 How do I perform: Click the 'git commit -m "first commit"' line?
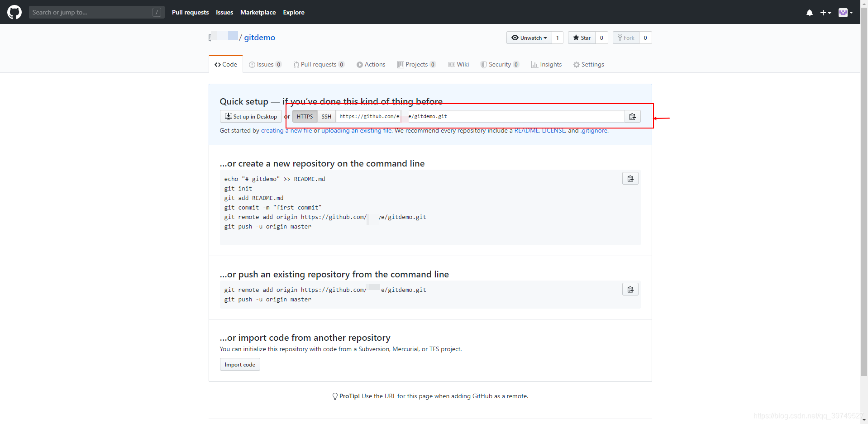pos(273,207)
